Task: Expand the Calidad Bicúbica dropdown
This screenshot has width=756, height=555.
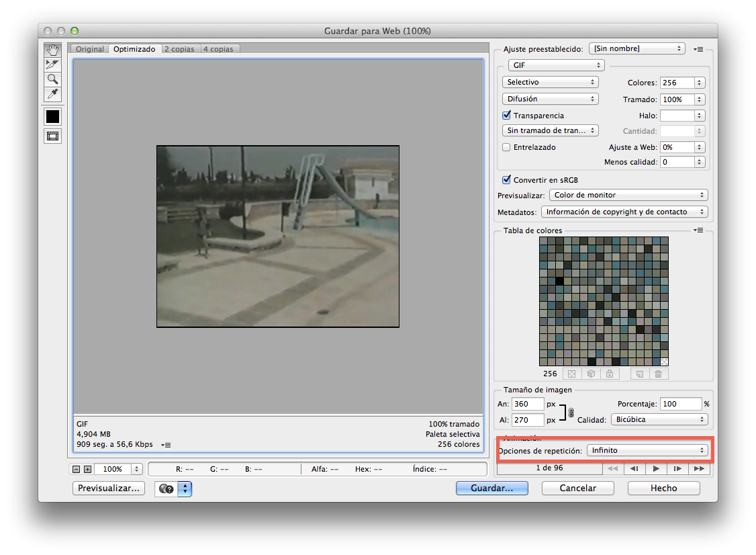Action: (659, 419)
